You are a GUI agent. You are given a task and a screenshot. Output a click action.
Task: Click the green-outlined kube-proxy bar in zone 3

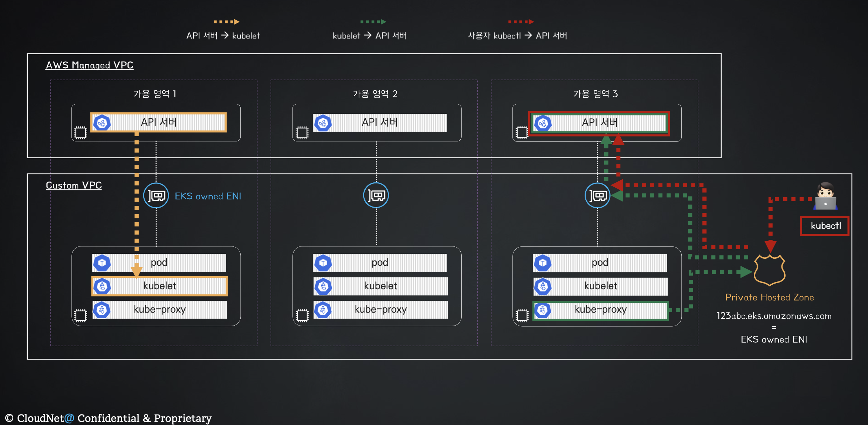(x=600, y=310)
